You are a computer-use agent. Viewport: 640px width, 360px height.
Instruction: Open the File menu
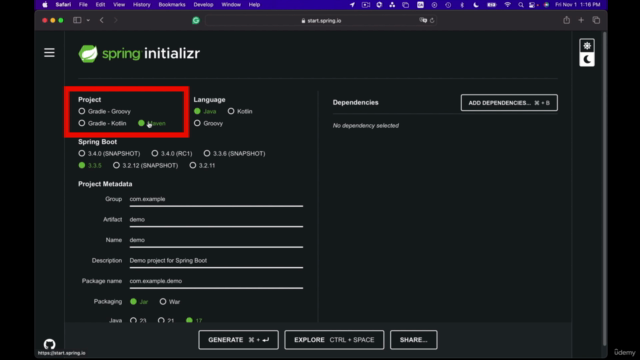(x=83, y=5)
